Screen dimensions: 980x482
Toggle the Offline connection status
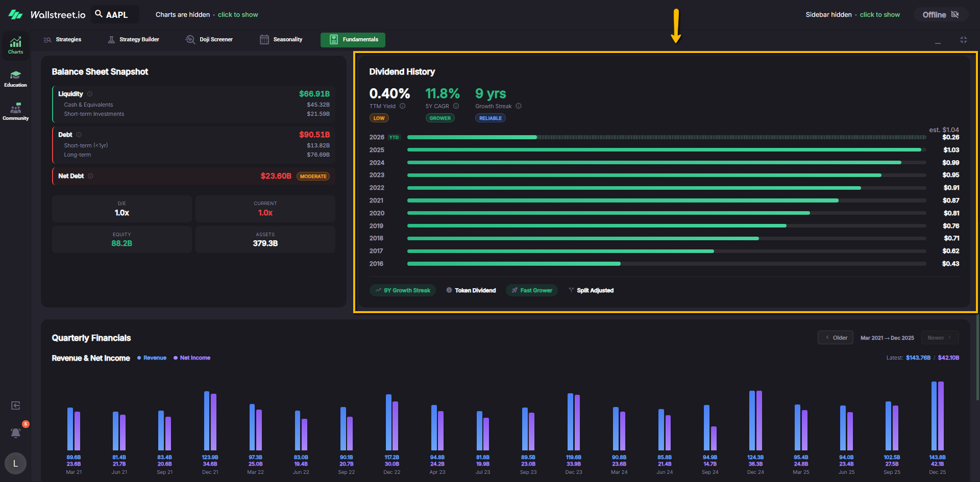941,15
